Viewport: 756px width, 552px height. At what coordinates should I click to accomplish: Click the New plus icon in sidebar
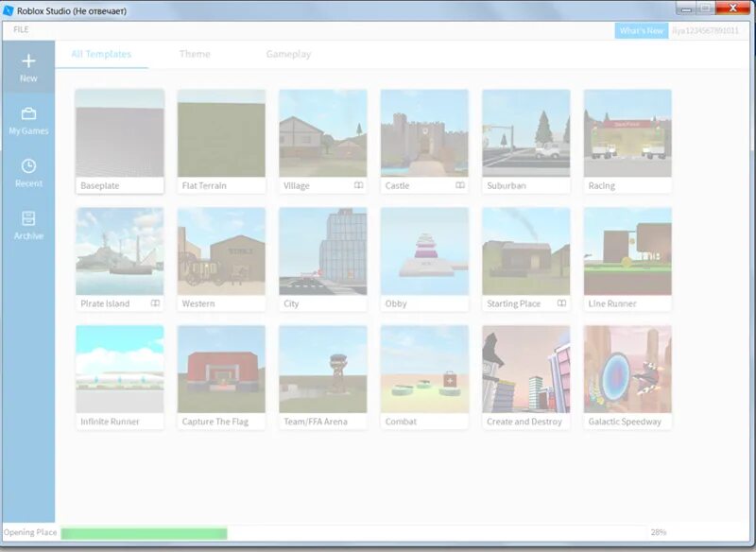[x=28, y=60]
